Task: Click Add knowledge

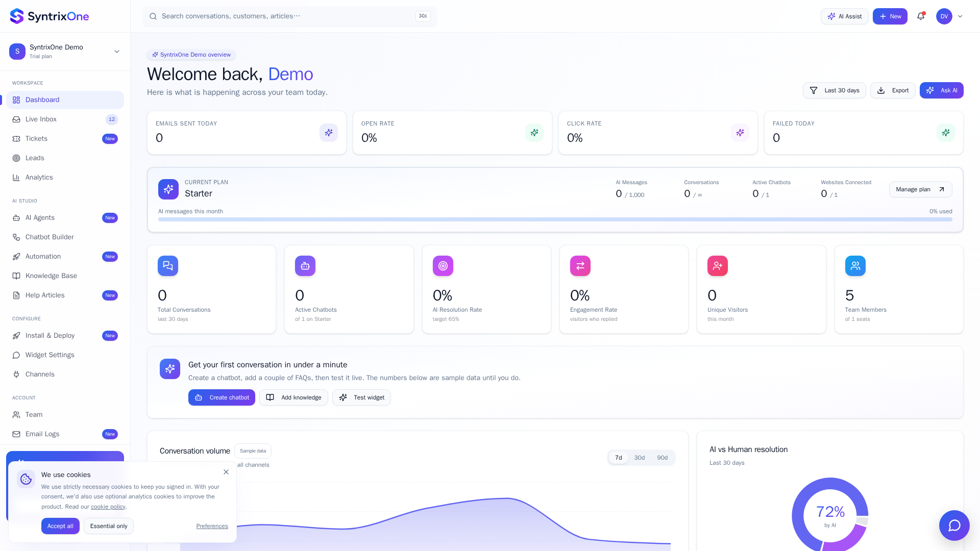Action: coord(293,397)
